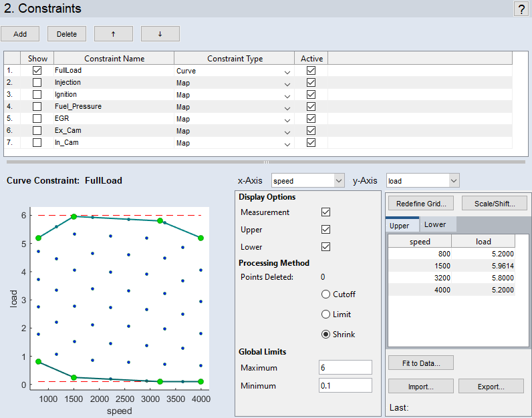Choose the Limit radio option
Viewport: 532px width, 418px height.
point(326,315)
